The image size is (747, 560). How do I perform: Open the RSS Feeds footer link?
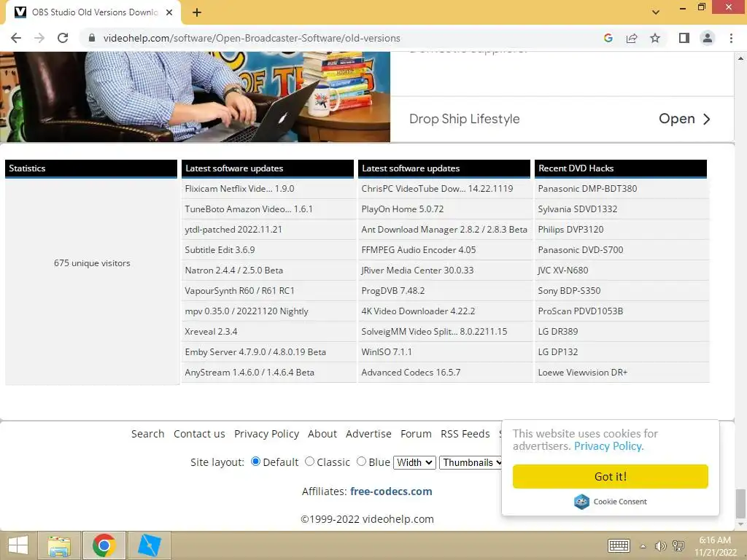point(465,434)
